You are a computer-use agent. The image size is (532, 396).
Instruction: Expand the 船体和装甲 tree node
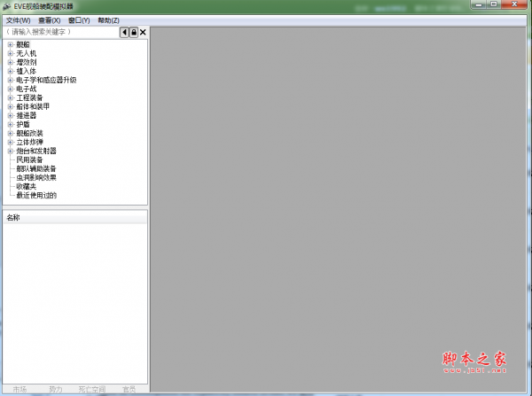pos(11,106)
